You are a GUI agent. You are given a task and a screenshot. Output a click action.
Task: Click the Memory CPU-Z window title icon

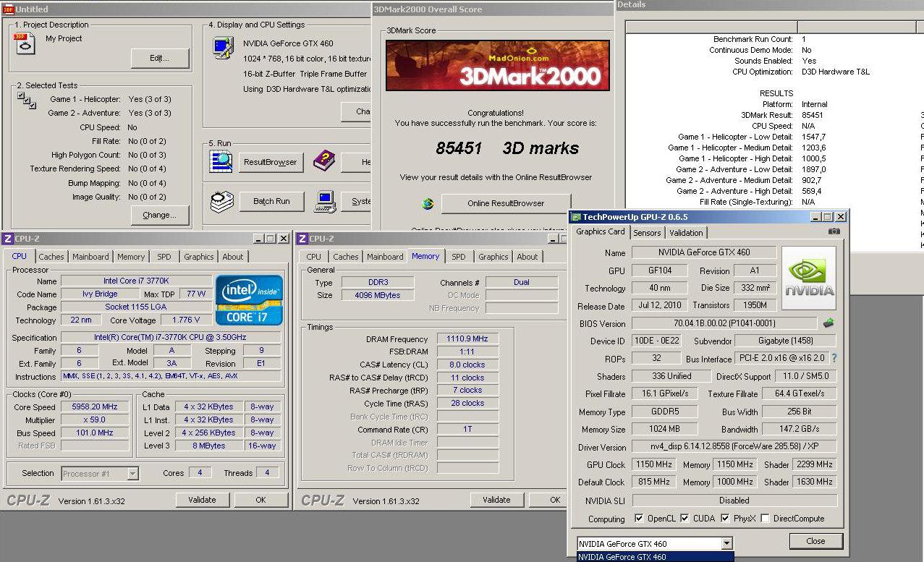(x=302, y=239)
